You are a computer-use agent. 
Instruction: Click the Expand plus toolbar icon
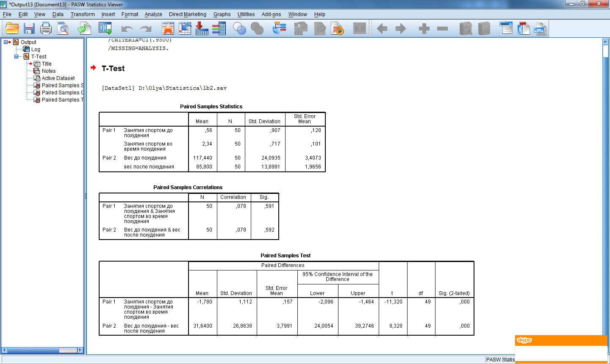pos(424,29)
